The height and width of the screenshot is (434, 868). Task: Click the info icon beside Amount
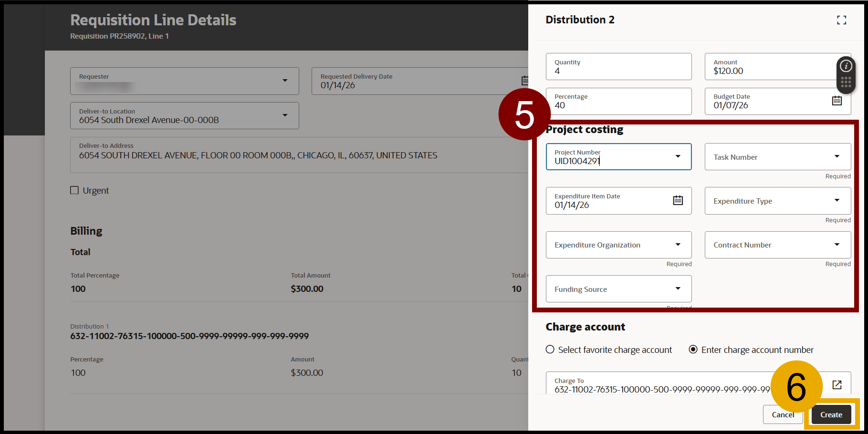click(x=846, y=66)
